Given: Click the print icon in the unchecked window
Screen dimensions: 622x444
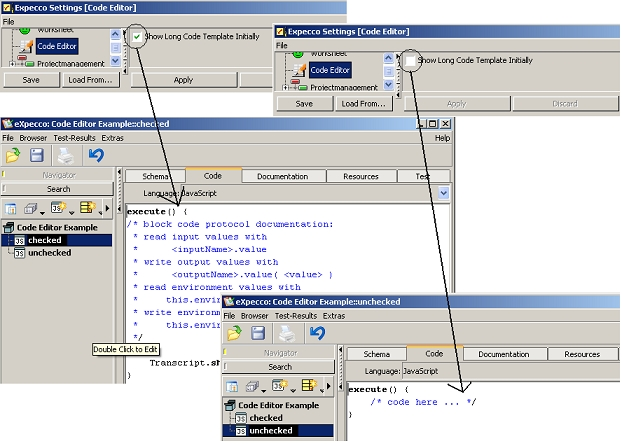Looking at the screenshot, I should [287, 333].
